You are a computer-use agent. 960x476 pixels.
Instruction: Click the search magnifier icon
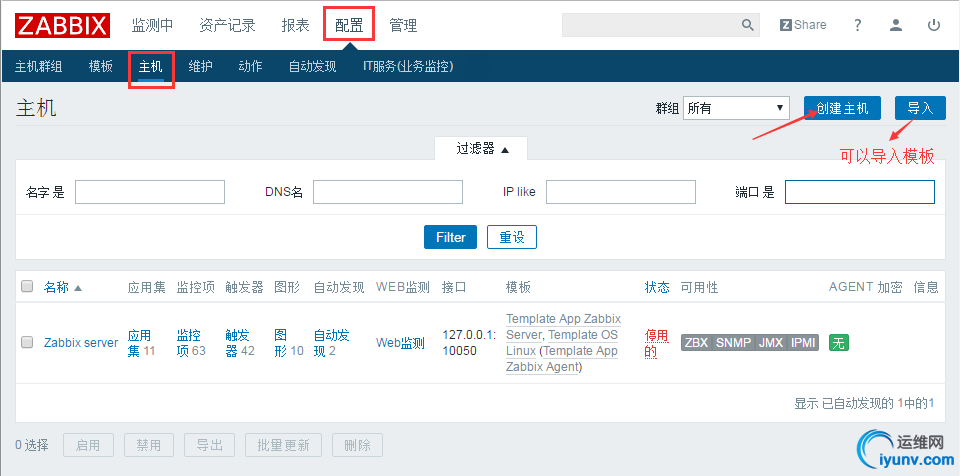(x=748, y=25)
